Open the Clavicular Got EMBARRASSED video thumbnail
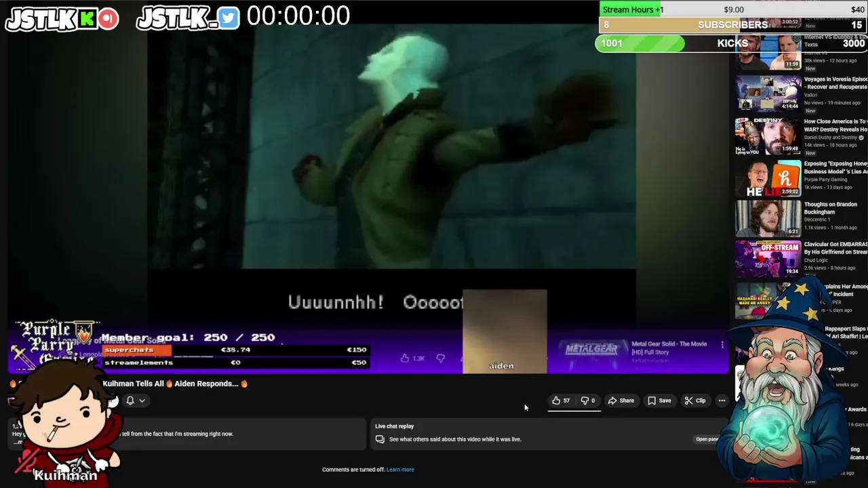The height and width of the screenshot is (488, 868). [x=768, y=258]
